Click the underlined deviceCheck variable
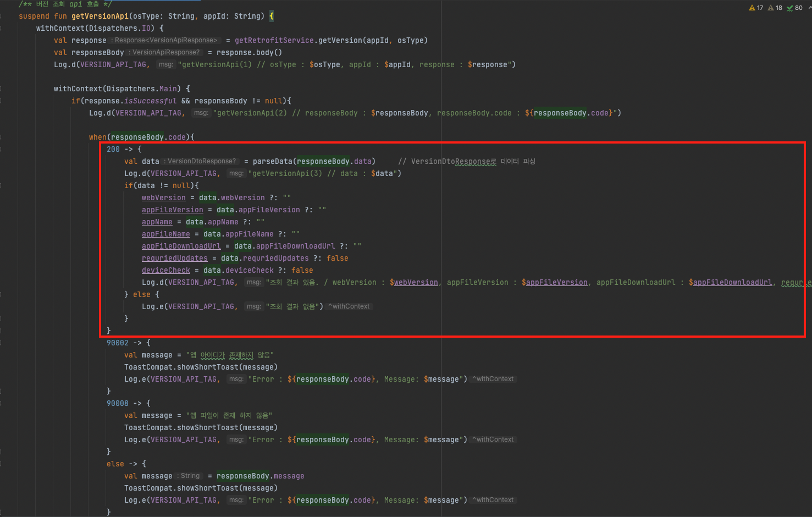 165,270
